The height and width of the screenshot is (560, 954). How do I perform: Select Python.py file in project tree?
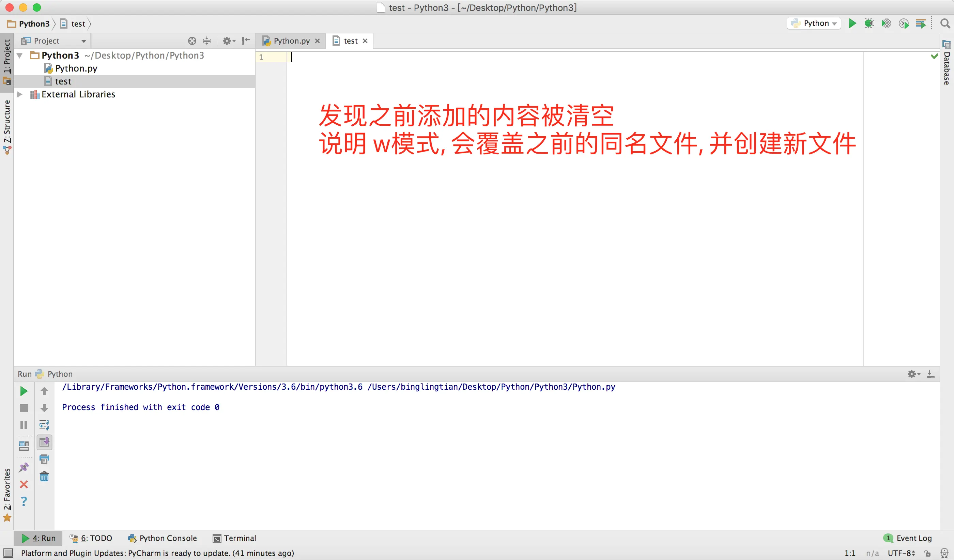pyautogui.click(x=76, y=68)
